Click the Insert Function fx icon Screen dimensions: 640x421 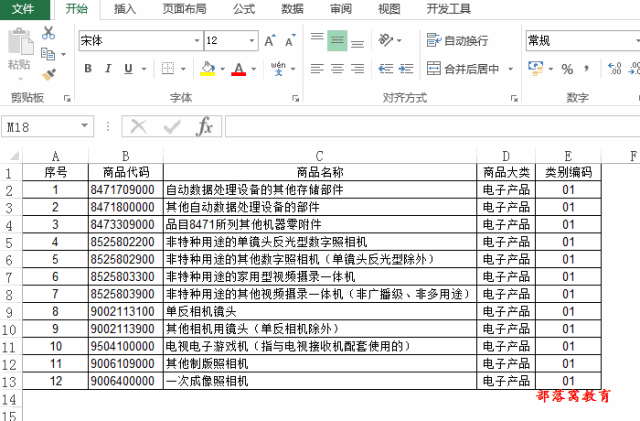[x=204, y=127]
